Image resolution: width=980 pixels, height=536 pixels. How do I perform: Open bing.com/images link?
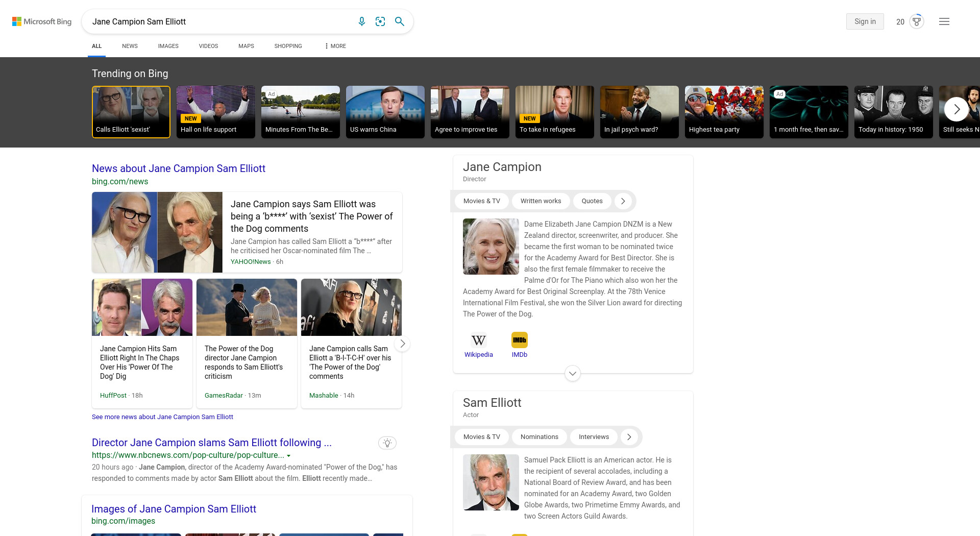pyautogui.click(x=123, y=521)
